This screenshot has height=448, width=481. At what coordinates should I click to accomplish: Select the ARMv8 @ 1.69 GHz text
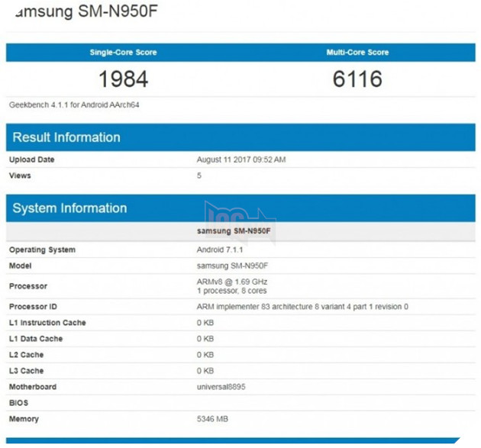click(232, 282)
